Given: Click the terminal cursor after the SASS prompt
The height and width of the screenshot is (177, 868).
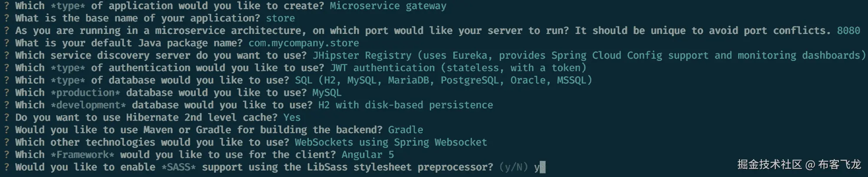Looking at the screenshot, I should pos(543,167).
